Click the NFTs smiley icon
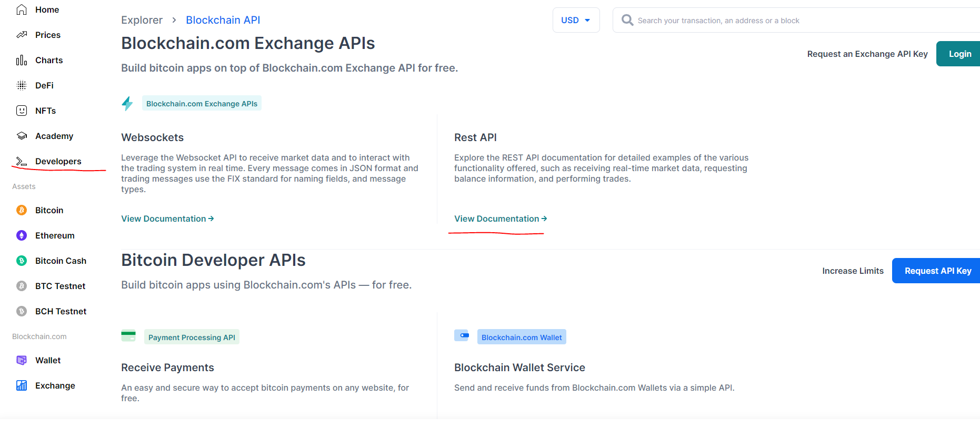The height and width of the screenshot is (427, 980). [22, 111]
